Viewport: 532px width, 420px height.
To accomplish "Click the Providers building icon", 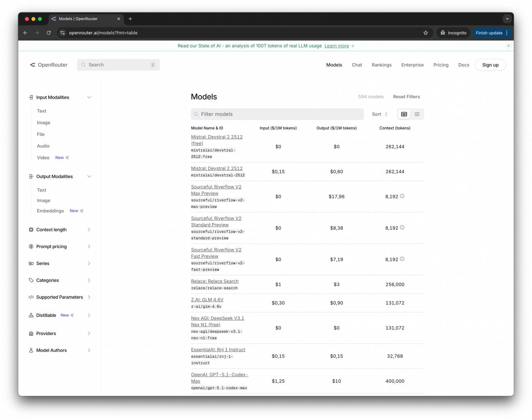I will tap(31, 333).
